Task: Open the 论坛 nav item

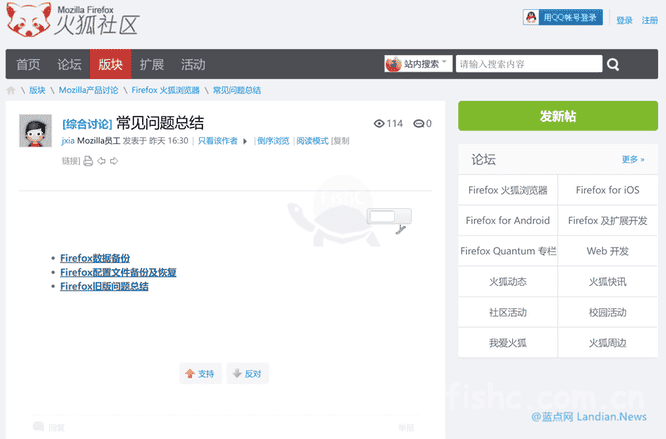Action: click(x=69, y=64)
